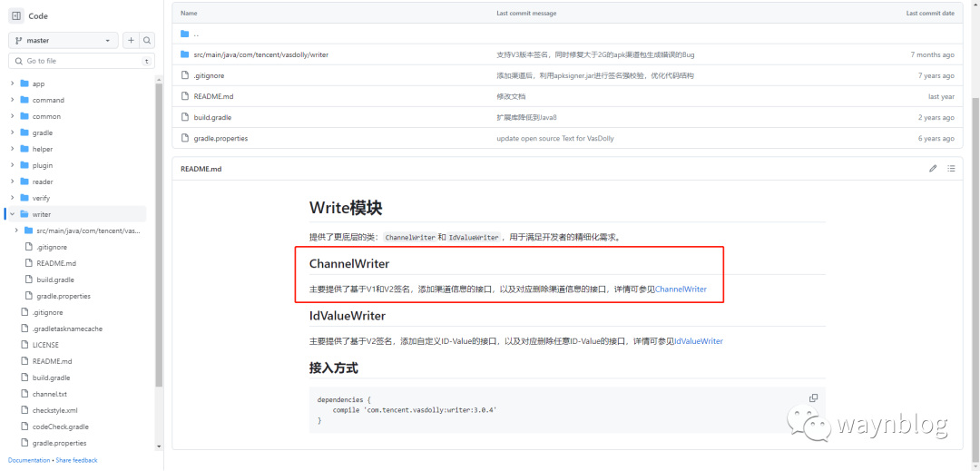Expand the reader folder chevron

tap(12, 182)
